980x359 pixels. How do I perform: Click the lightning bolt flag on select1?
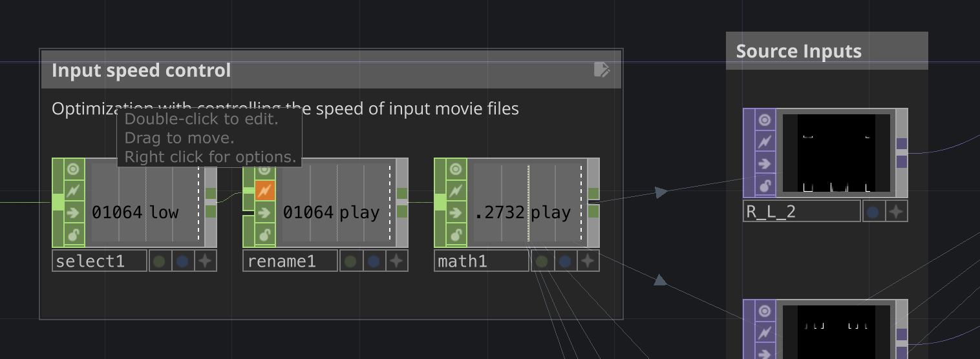point(74,191)
